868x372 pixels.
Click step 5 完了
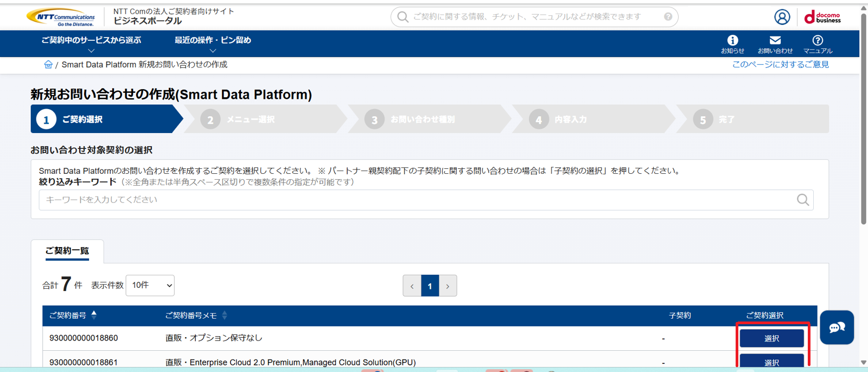[x=753, y=119]
